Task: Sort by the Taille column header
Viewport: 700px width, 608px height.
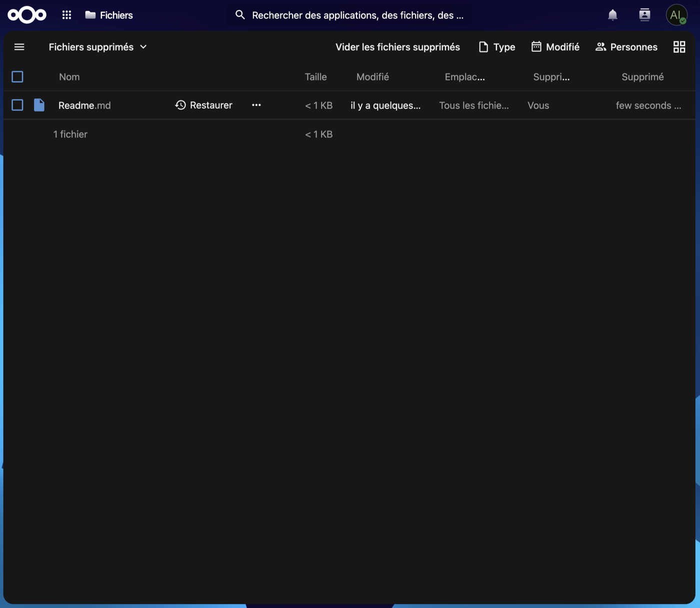Action: 315,77
